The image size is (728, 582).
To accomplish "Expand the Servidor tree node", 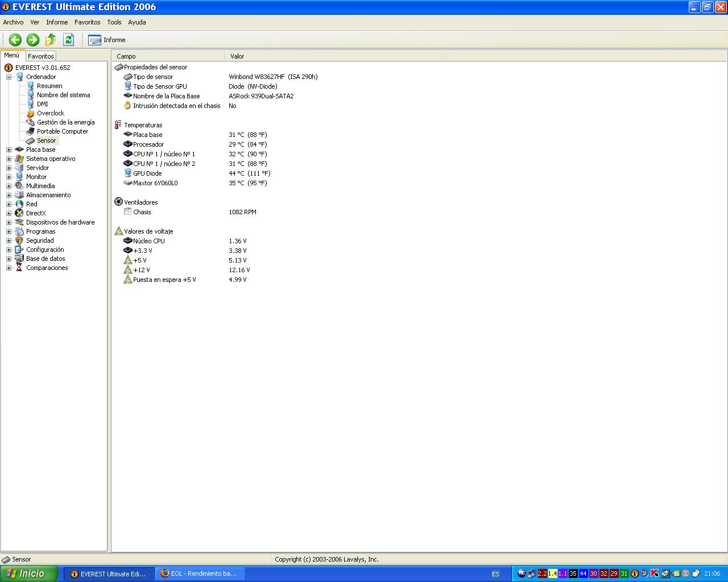I will [9, 168].
